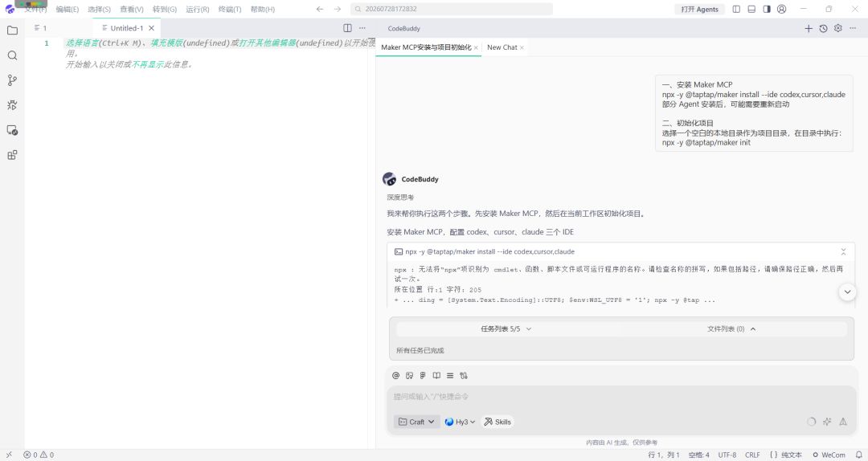The height and width of the screenshot is (461, 868).
Task: Toggle primary side bar layout icon
Action: coord(736,9)
